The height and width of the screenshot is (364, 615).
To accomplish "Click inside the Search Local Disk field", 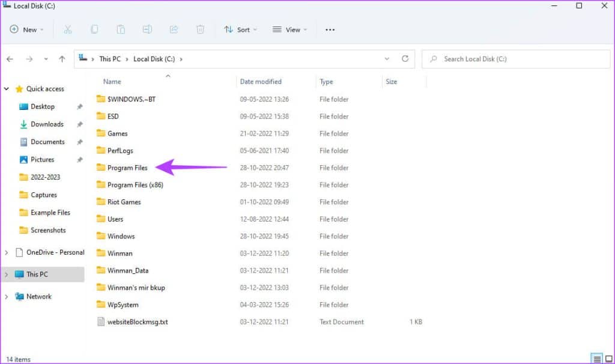I will click(x=517, y=59).
